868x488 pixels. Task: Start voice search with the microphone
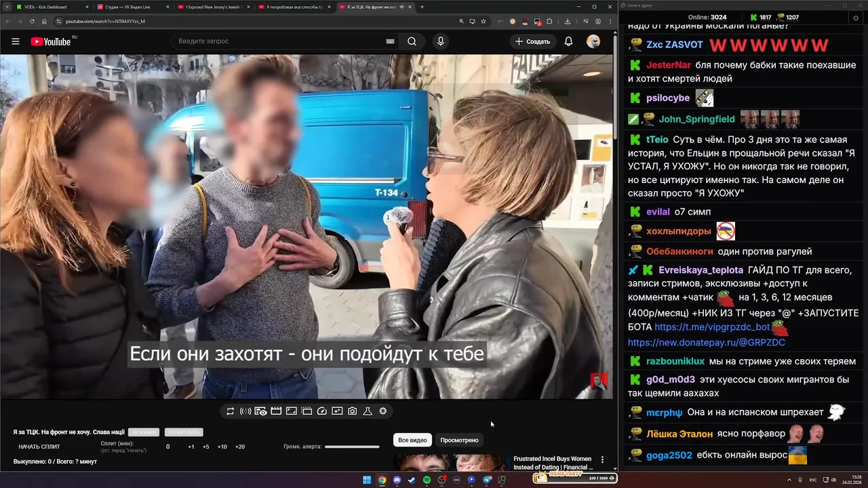coord(441,41)
